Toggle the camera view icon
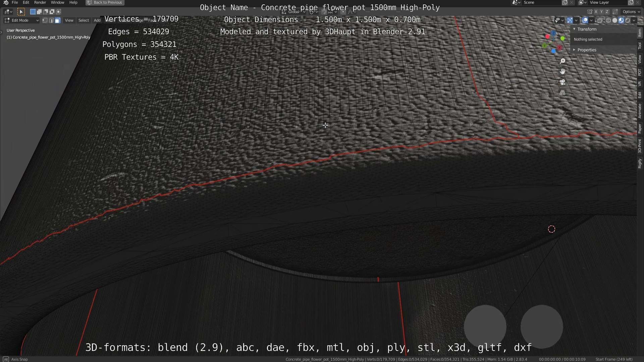Screen dimensions: 644x362 562,82
